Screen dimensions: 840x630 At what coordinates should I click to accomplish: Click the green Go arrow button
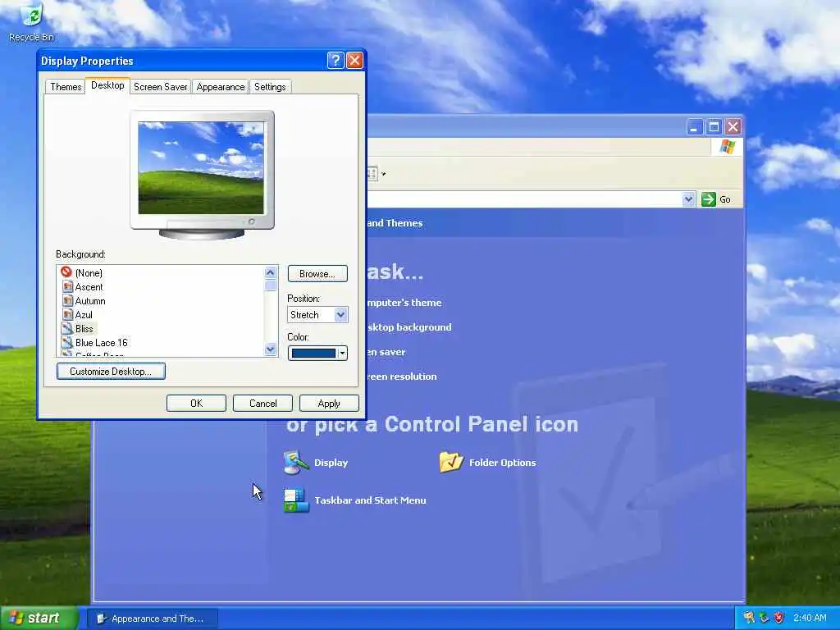point(709,199)
